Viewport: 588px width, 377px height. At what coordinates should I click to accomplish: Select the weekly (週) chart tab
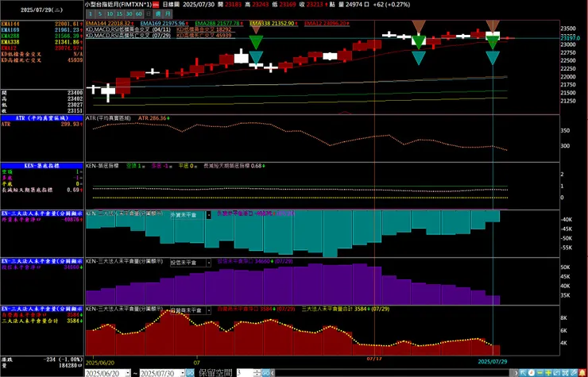tap(158, 13)
